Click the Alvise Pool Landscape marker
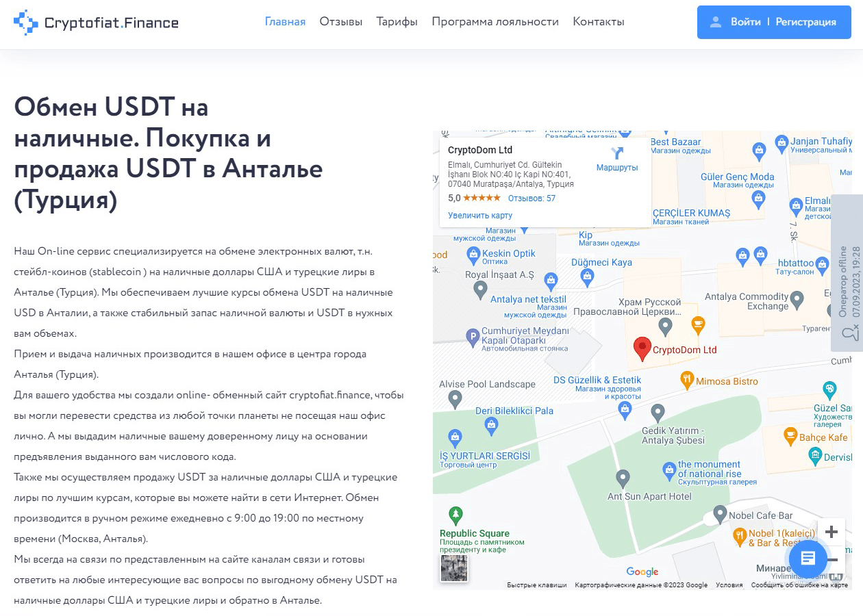 pyautogui.click(x=455, y=398)
